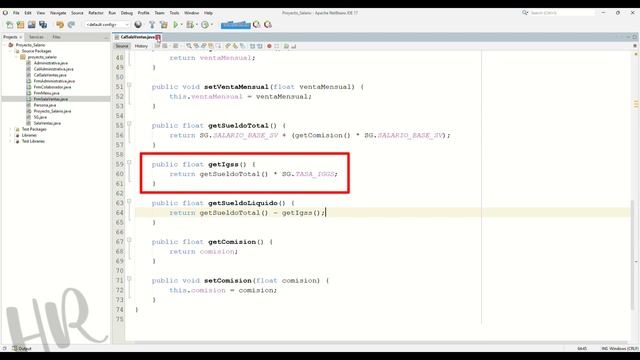Image resolution: width=640 pixels, height=360 pixels.
Task: Minimize the Projects panel with the dash button
Action: [106, 37]
